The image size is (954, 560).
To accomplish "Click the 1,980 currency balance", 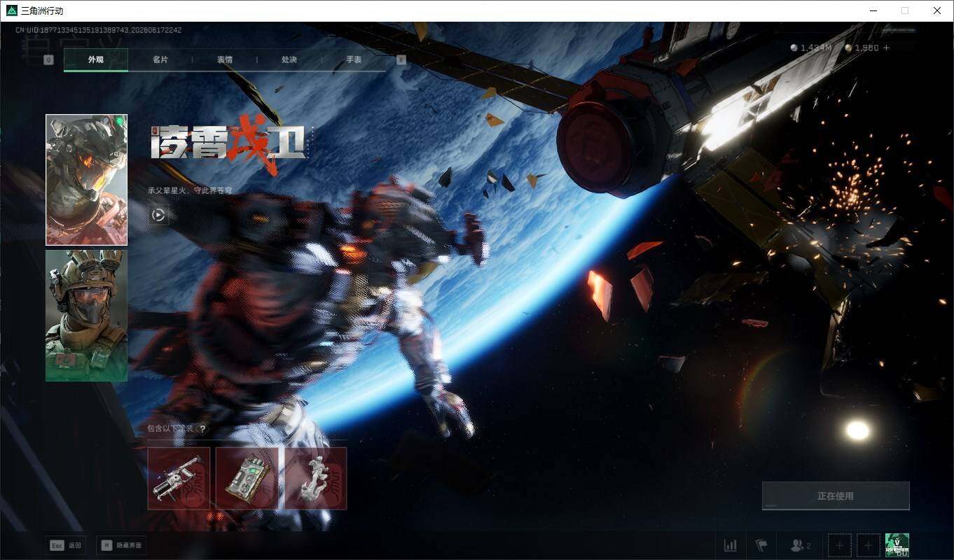I will (x=862, y=48).
